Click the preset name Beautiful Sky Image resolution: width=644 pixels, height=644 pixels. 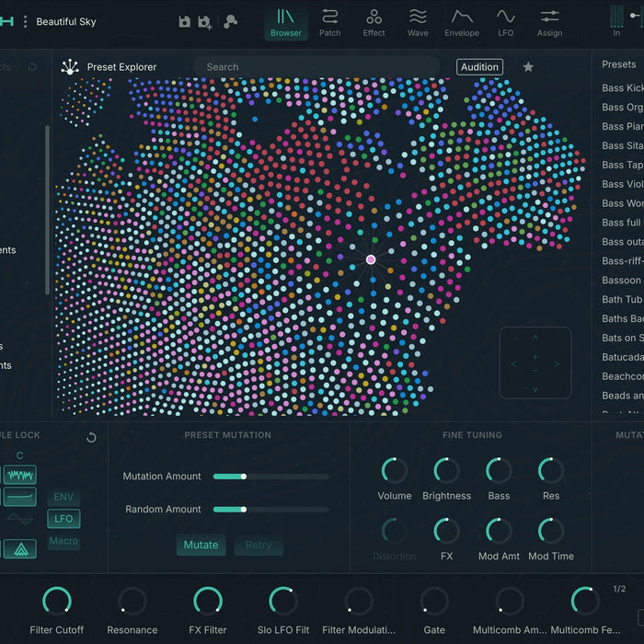[x=66, y=22]
